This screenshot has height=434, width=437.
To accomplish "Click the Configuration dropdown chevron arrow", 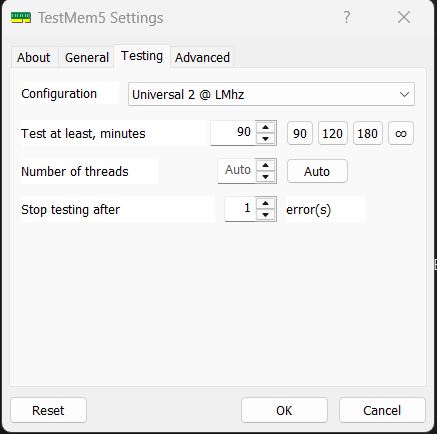I will pos(404,94).
